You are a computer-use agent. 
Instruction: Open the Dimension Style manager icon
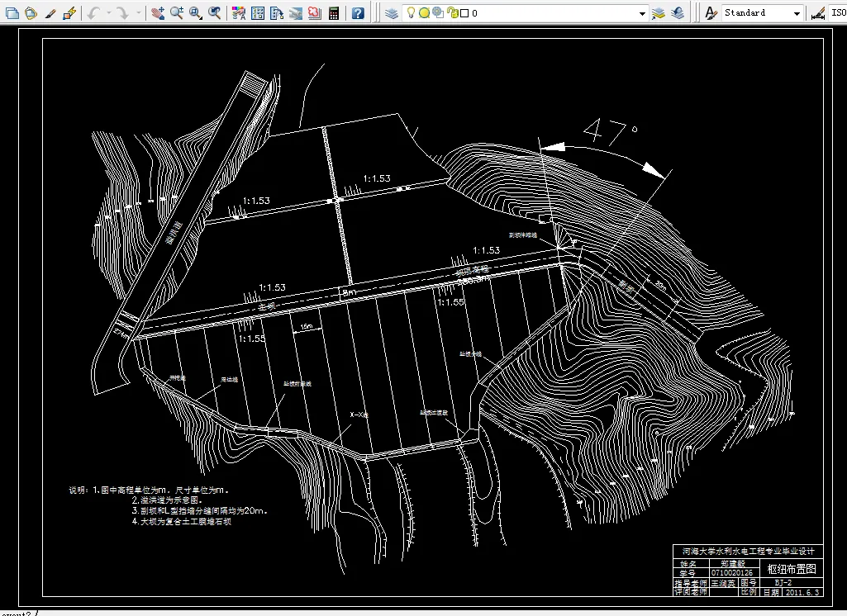pyautogui.click(x=818, y=13)
